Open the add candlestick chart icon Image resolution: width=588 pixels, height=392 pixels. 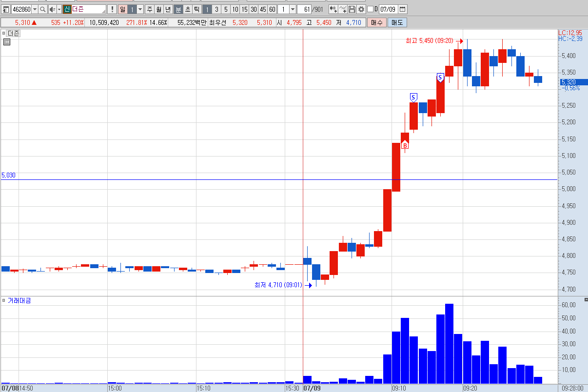pyautogui.click(x=333, y=9)
